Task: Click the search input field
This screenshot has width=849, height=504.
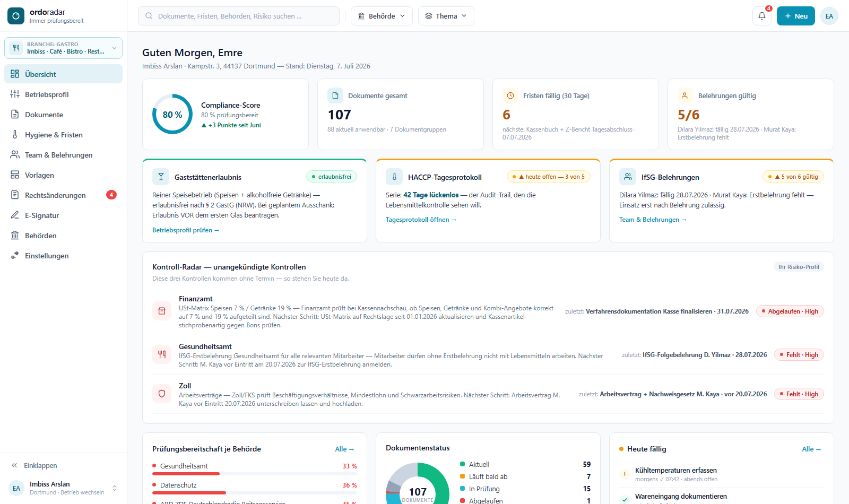Action: point(239,16)
